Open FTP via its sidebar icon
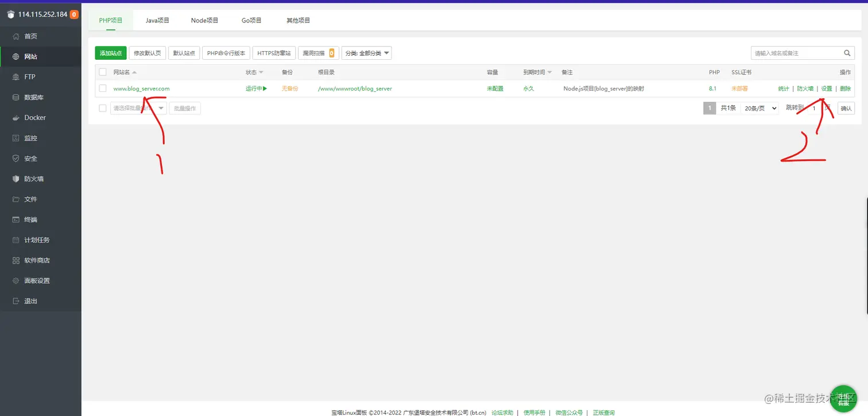The height and width of the screenshot is (416, 868). click(16, 77)
